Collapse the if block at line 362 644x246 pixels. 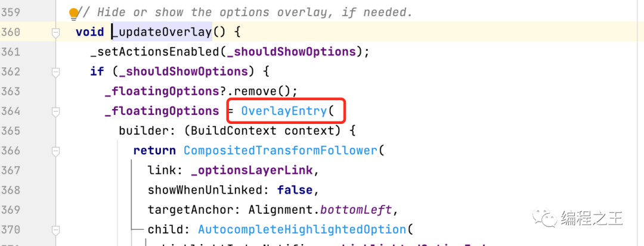(55, 73)
